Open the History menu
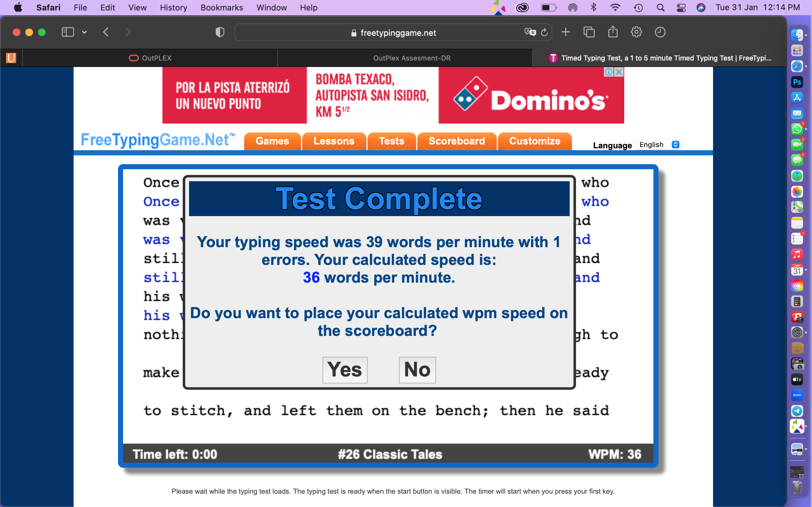Screen dimensions: 812x507 point(173,8)
